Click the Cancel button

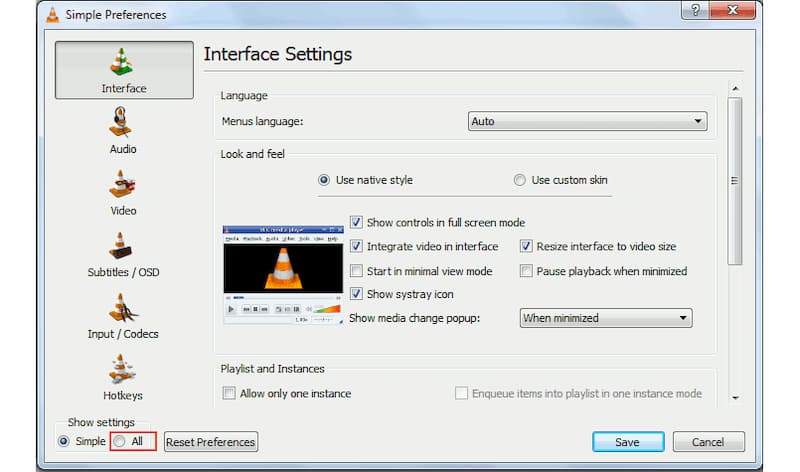[x=708, y=442]
